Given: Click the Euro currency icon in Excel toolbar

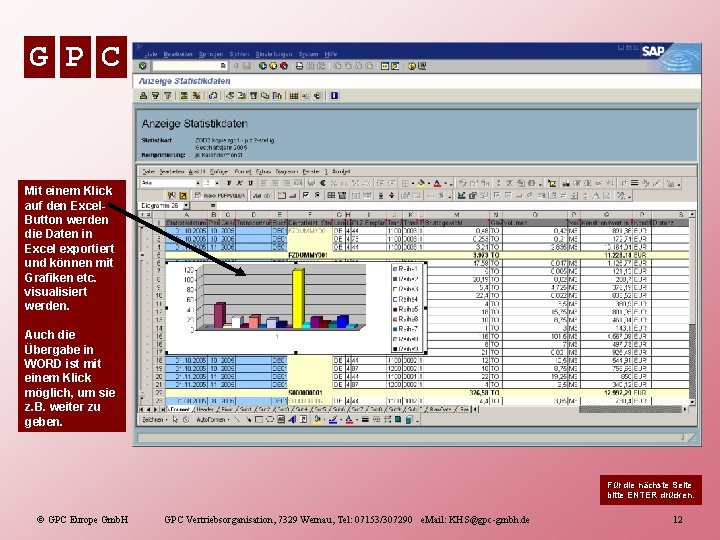Looking at the screenshot, I should [322, 183].
